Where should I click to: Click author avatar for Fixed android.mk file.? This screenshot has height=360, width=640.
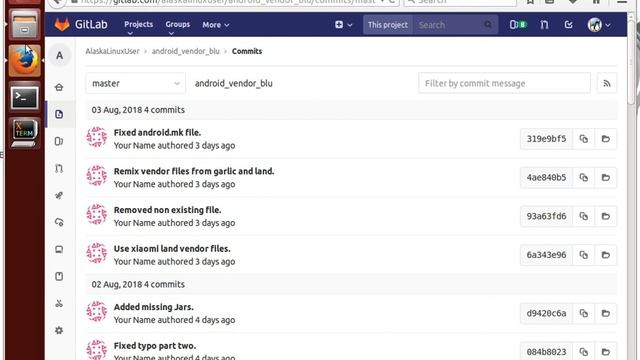(x=97, y=137)
